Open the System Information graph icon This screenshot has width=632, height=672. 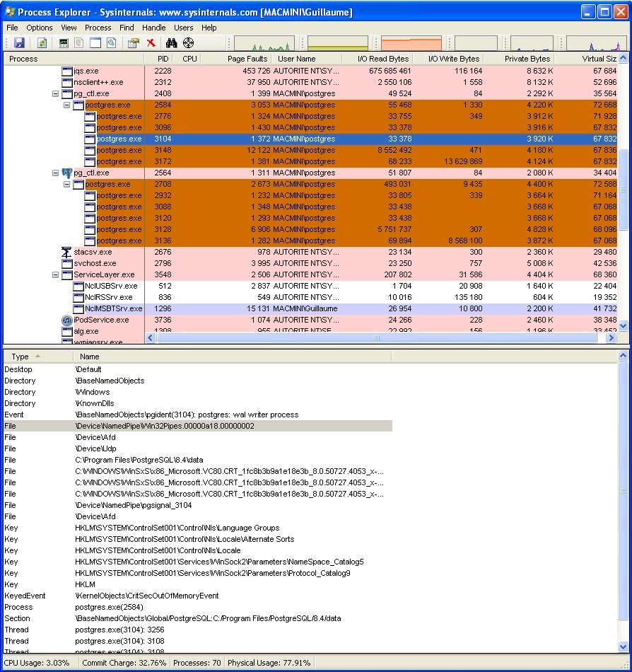(64, 43)
